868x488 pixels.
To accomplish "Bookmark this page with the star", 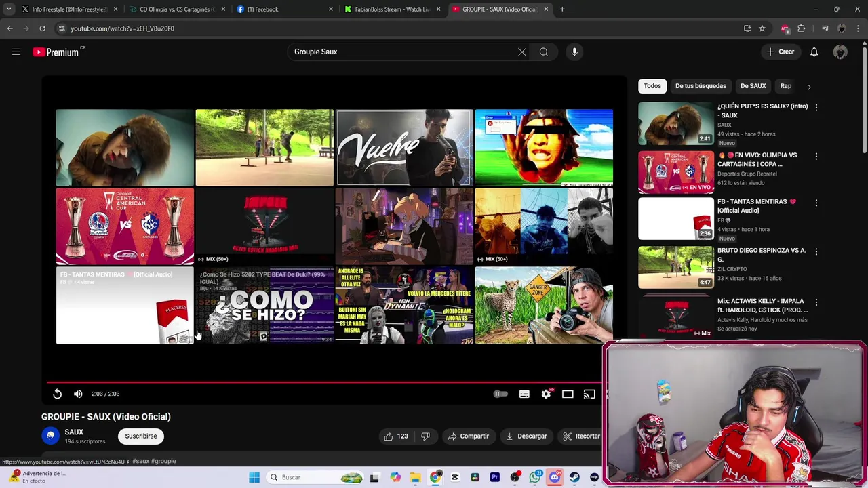I will [x=762, y=28].
